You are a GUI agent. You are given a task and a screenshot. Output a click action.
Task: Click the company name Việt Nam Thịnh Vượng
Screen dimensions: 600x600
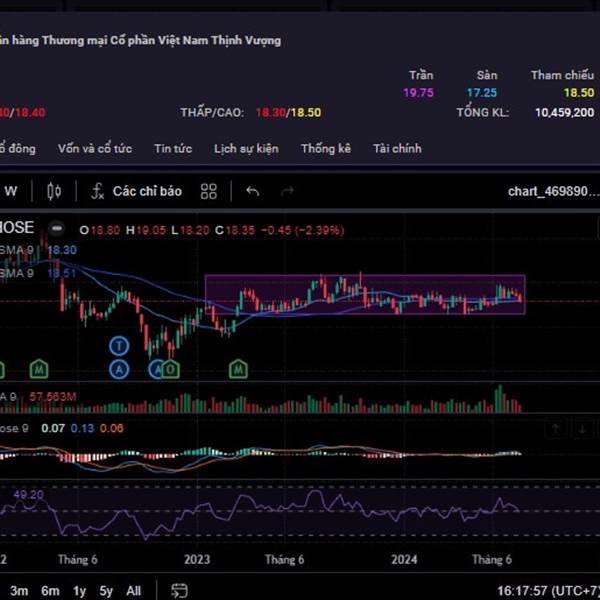(220, 40)
